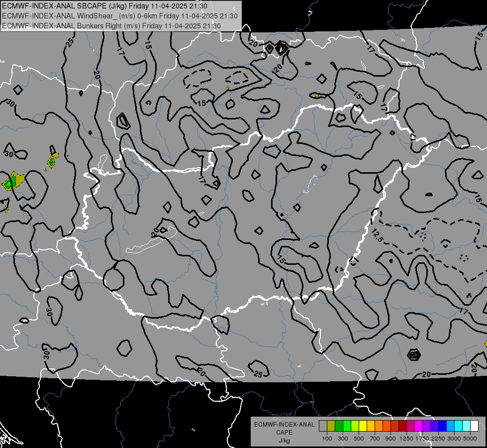487x448 pixels.
Task: Click the Bunkers Right header line
Action: point(111,26)
